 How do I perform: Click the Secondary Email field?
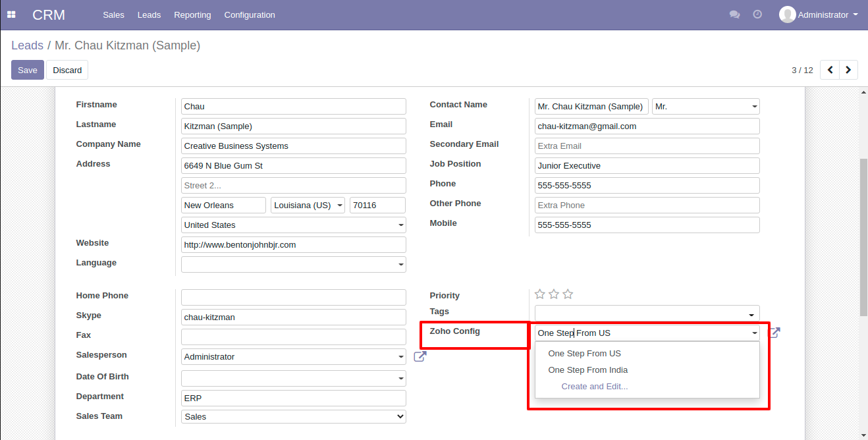tap(647, 146)
